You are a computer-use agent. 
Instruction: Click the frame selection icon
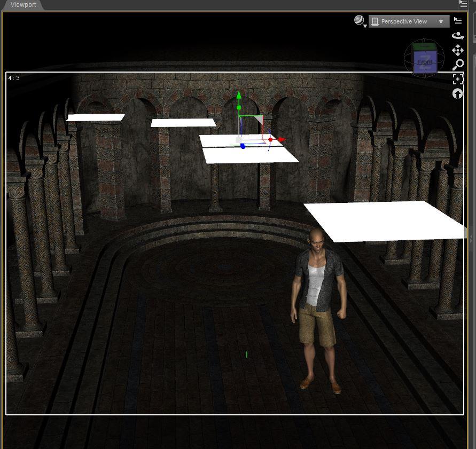pos(458,79)
